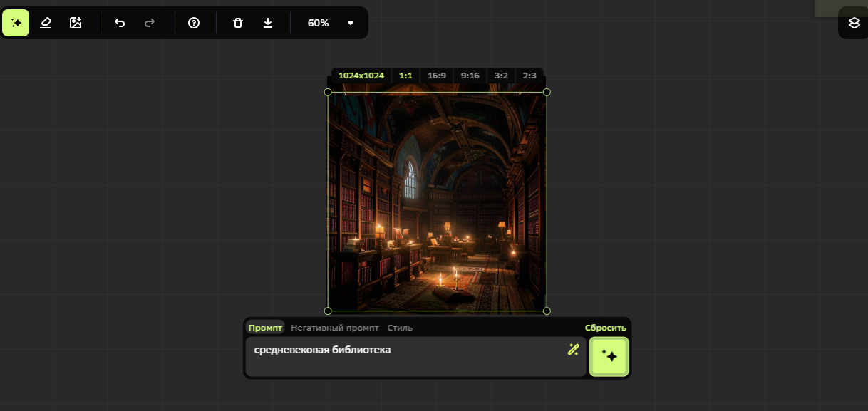
Task: Click the bottom-right frame corner handle
Action: [547, 311]
